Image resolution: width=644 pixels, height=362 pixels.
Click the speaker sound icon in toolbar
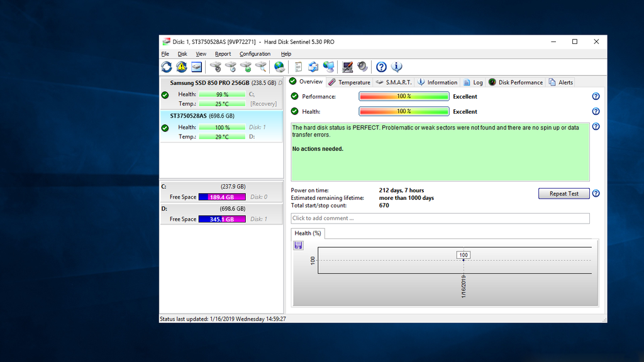pos(362,67)
